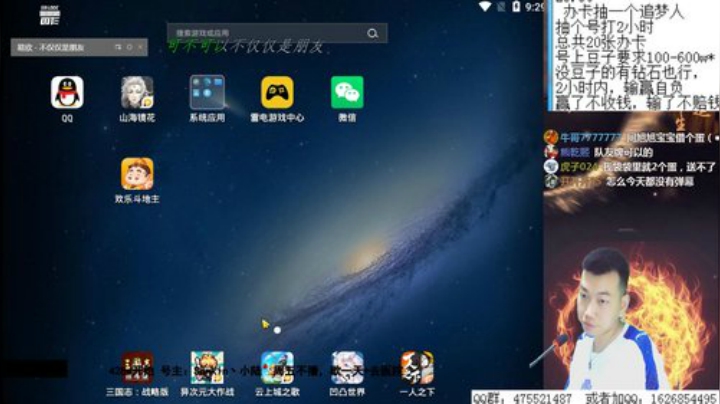Click the no-SIM signal icon
Image resolution: width=720 pixels, height=404 pixels.
(x=501, y=6)
